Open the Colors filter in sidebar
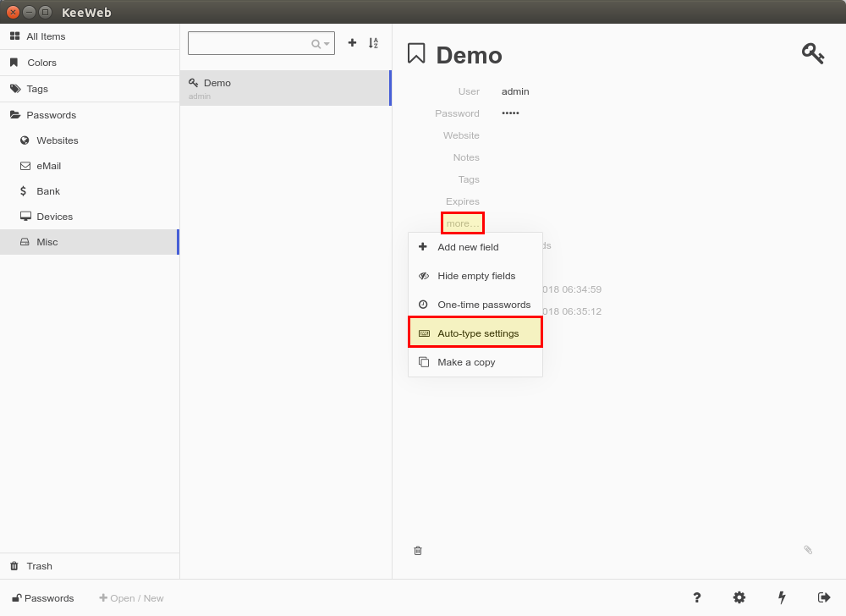The width and height of the screenshot is (846, 616). 90,63
